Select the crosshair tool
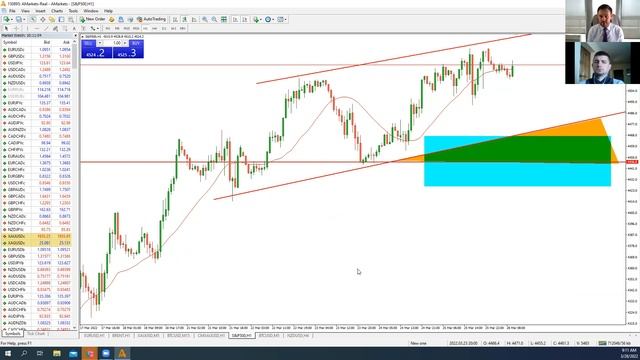Screen dimensions: 640x360 click(16, 29)
